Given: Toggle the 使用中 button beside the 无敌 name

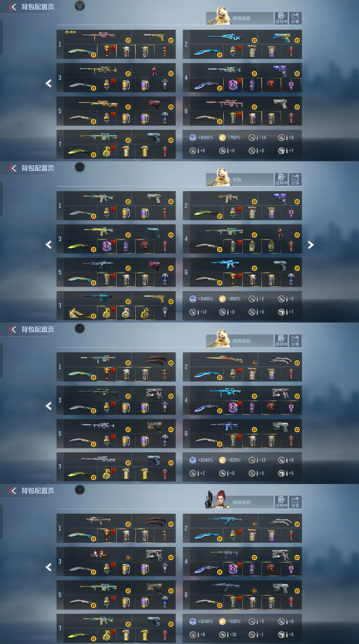Looking at the screenshot, I should tap(281, 179).
